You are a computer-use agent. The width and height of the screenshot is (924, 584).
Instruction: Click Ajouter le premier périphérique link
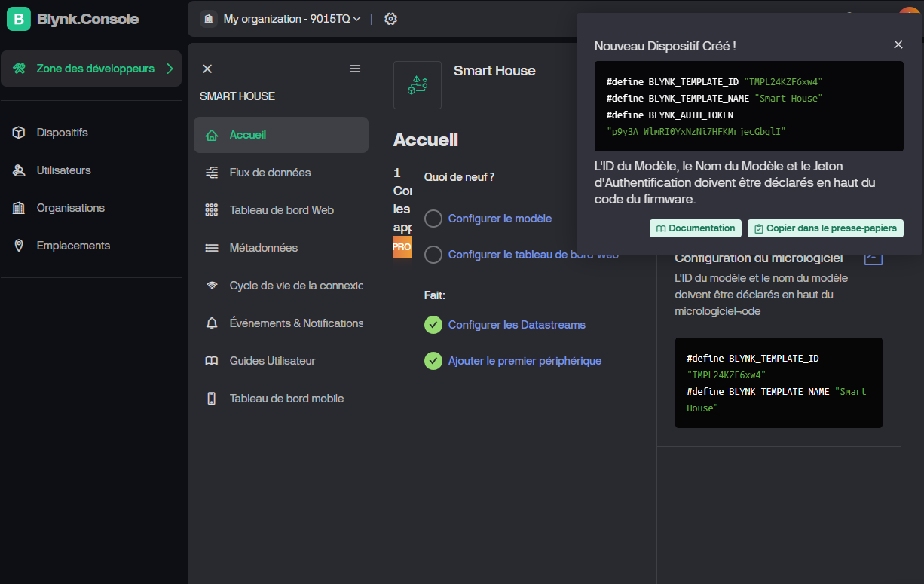click(525, 361)
